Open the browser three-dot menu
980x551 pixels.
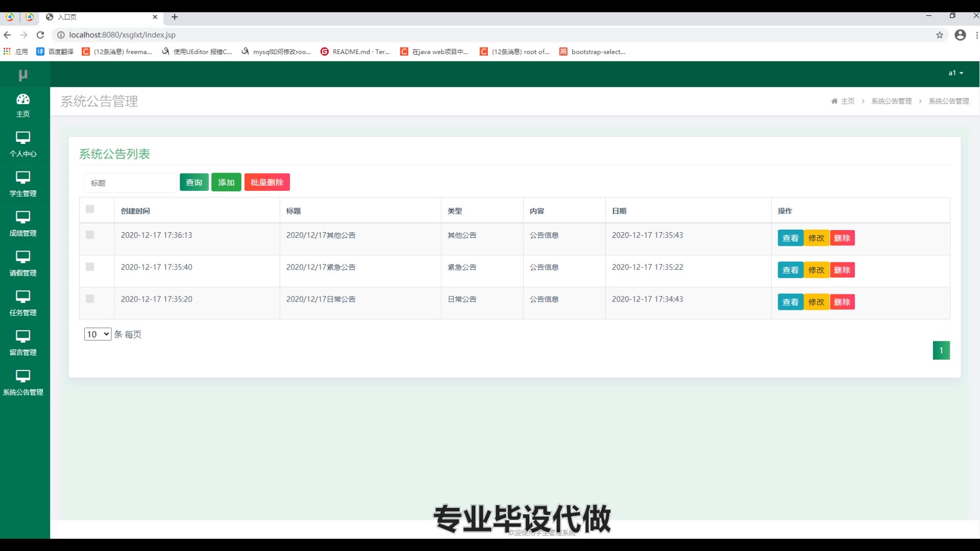(976, 35)
